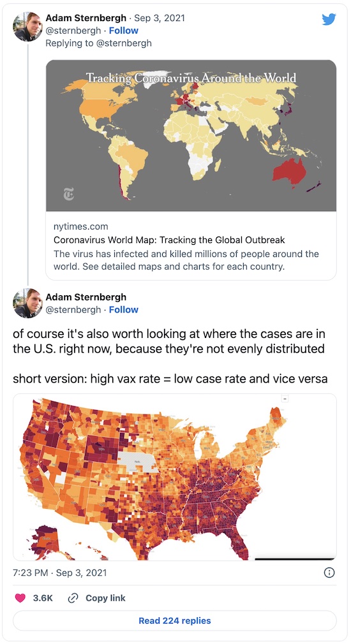Follow @sternbergh in the first tweet
The width and height of the screenshot is (351, 644).
tap(124, 31)
